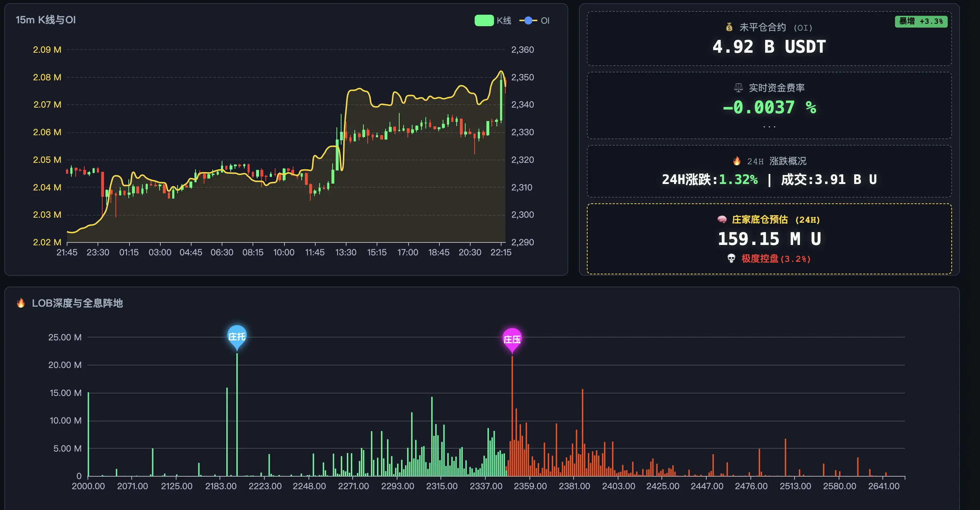Image resolution: width=980 pixels, height=510 pixels.
Task: Toggle the OI legend series
Action: pos(545,20)
